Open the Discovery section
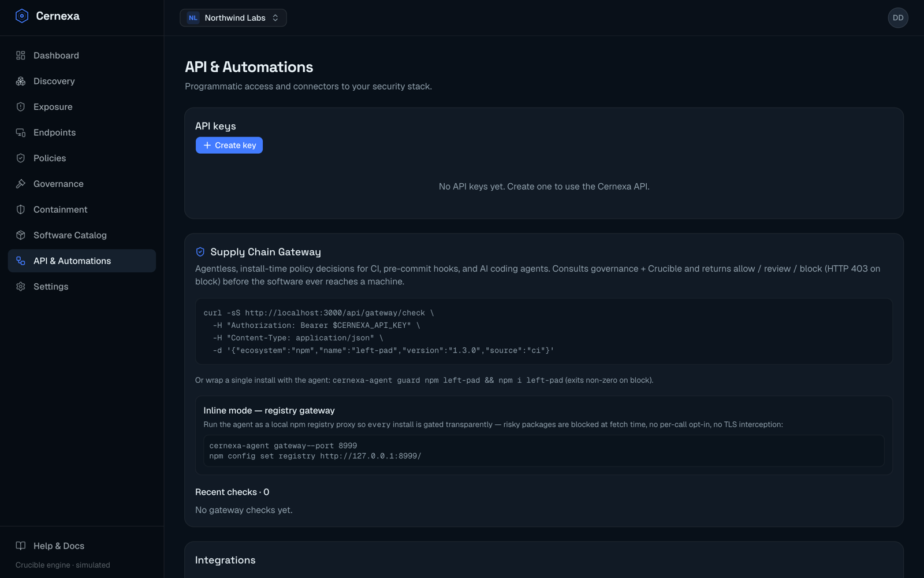This screenshot has width=924, height=578. coord(82,81)
